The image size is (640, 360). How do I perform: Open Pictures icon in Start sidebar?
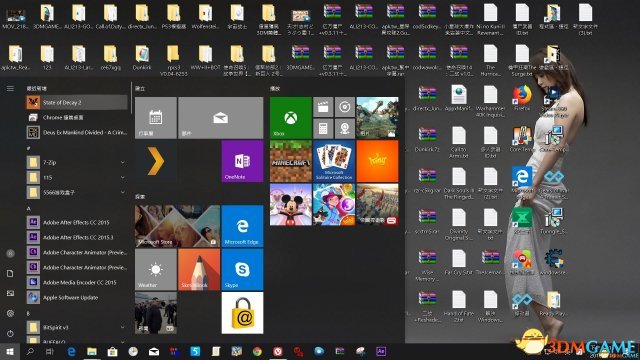(10, 293)
